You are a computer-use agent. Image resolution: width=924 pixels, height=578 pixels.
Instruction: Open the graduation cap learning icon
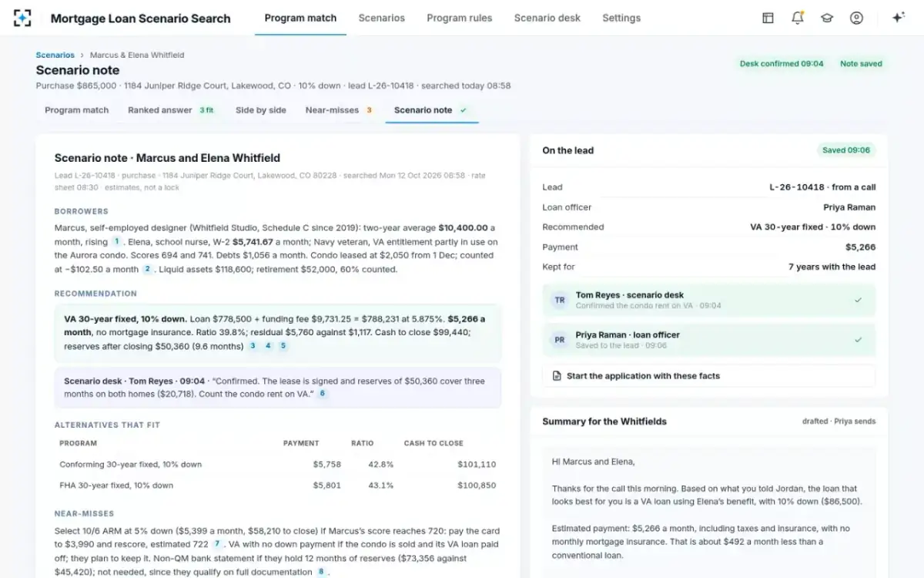pos(827,18)
